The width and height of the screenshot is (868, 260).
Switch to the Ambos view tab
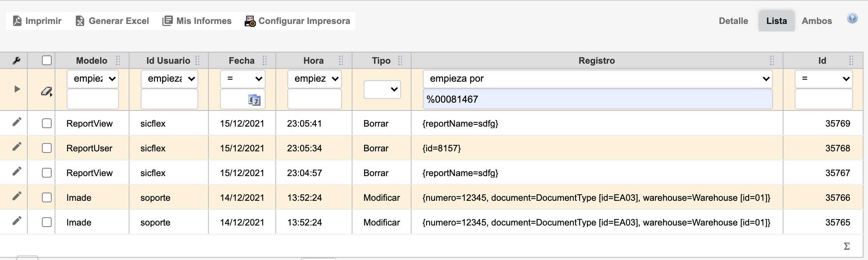(816, 21)
